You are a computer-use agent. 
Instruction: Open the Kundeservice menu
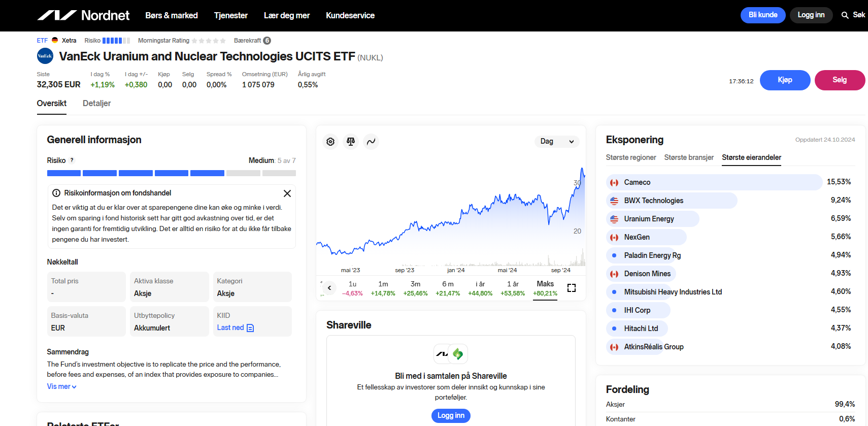pyautogui.click(x=350, y=15)
